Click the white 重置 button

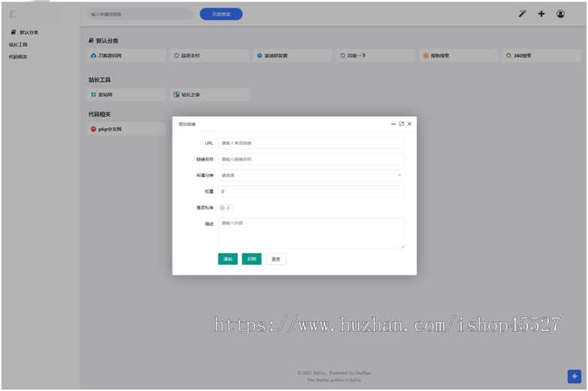pos(276,259)
